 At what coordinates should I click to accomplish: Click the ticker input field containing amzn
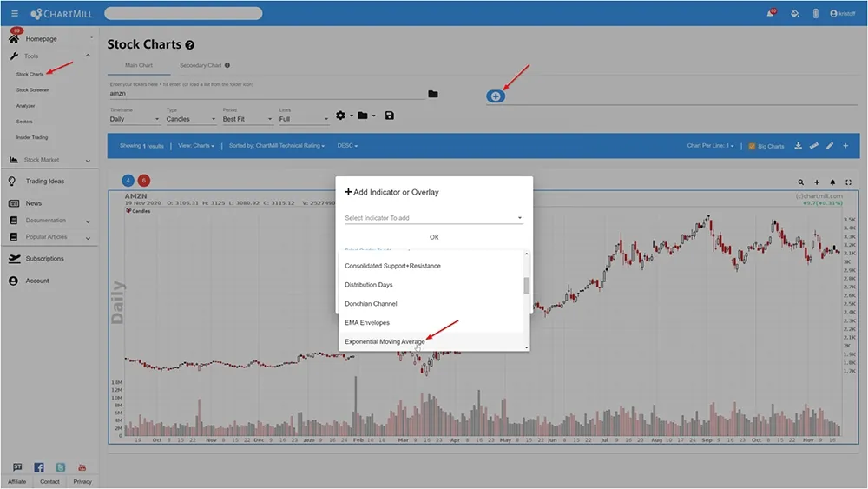pos(266,94)
